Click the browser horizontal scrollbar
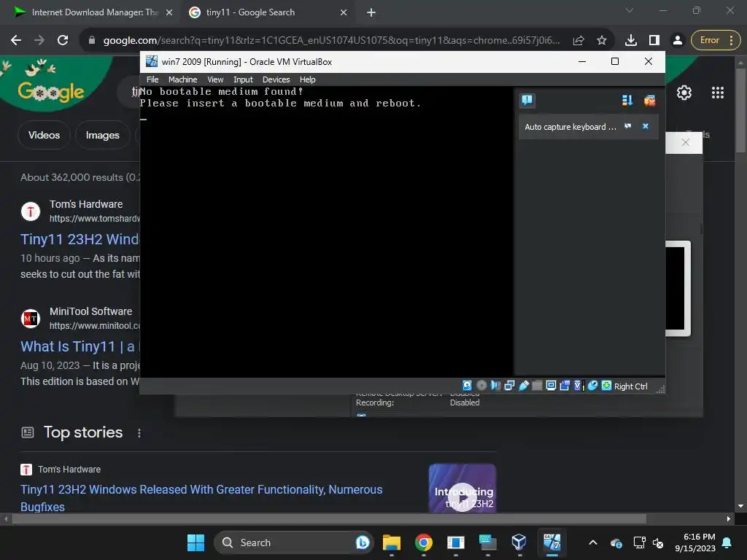Image resolution: width=747 pixels, height=560 pixels. pos(329,519)
